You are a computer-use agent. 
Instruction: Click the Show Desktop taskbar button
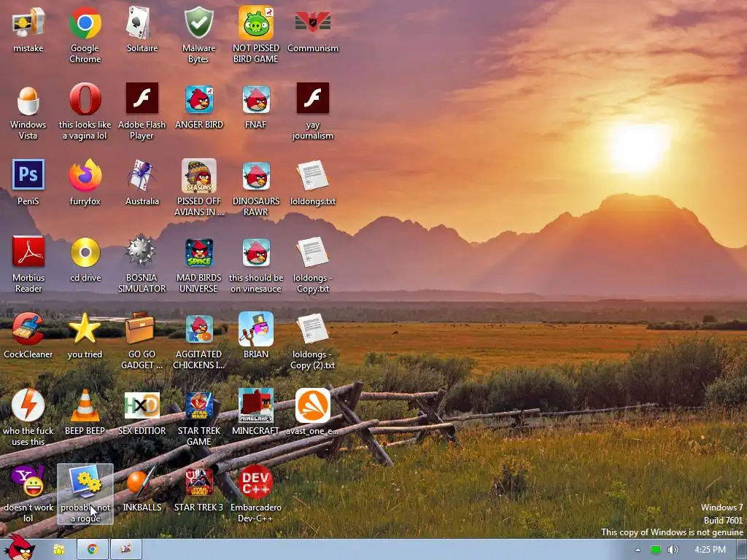point(742,550)
